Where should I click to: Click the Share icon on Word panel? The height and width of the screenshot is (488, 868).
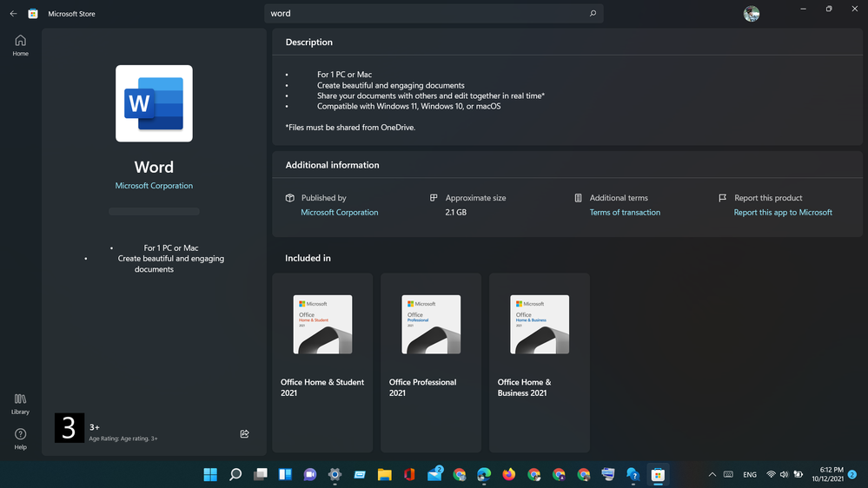[x=244, y=434]
